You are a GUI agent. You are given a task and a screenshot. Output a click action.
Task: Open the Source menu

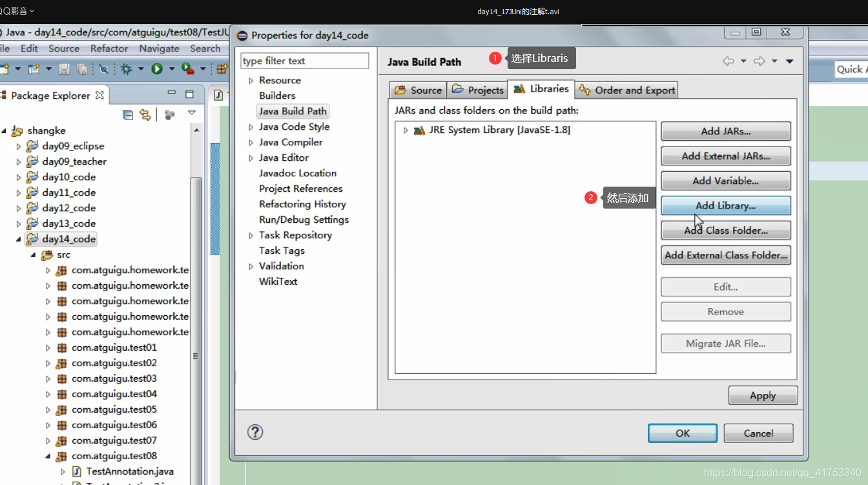[x=64, y=48]
